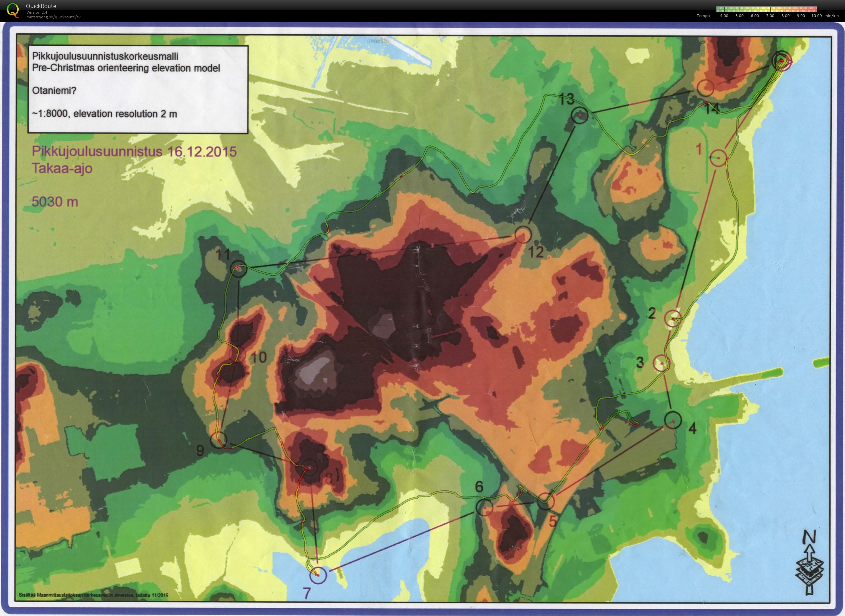This screenshot has width=845, height=616.
Task: Click the Maanmittauslaitoksen copyright line at bottom
Action: (93, 595)
